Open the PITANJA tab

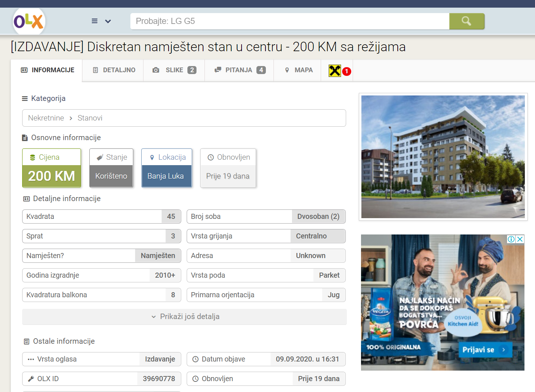click(x=239, y=70)
